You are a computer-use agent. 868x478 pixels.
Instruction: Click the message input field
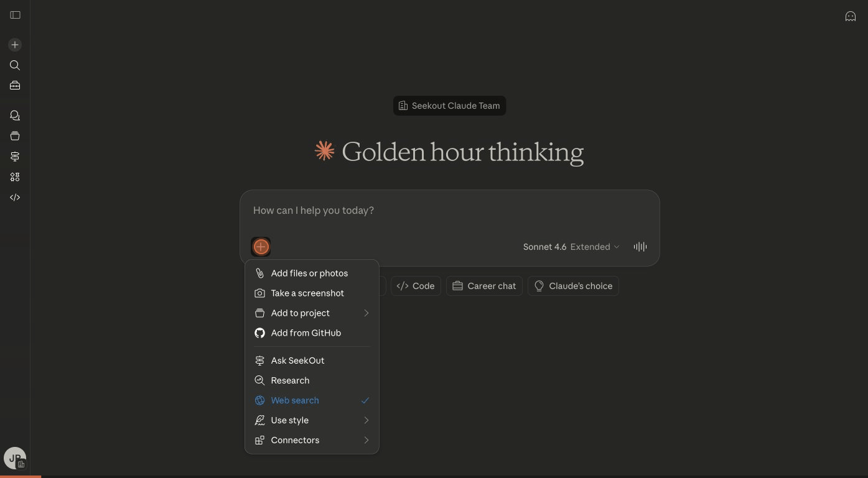(448, 211)
